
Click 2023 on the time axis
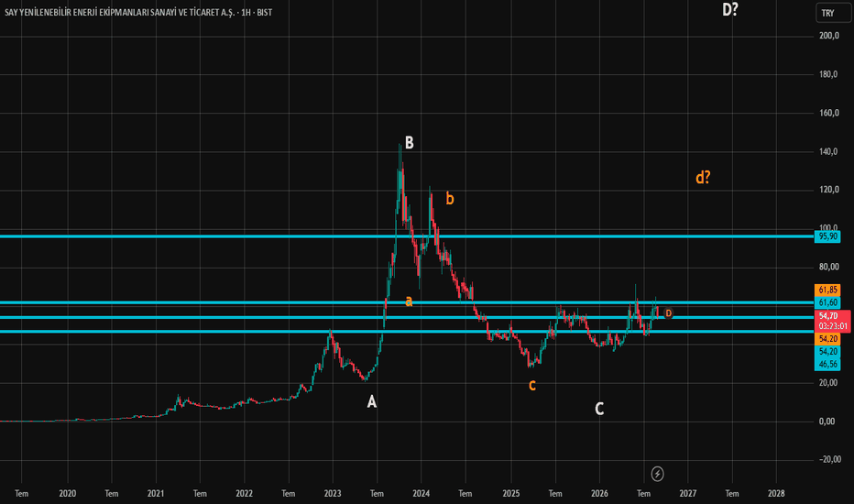(333, 494)
